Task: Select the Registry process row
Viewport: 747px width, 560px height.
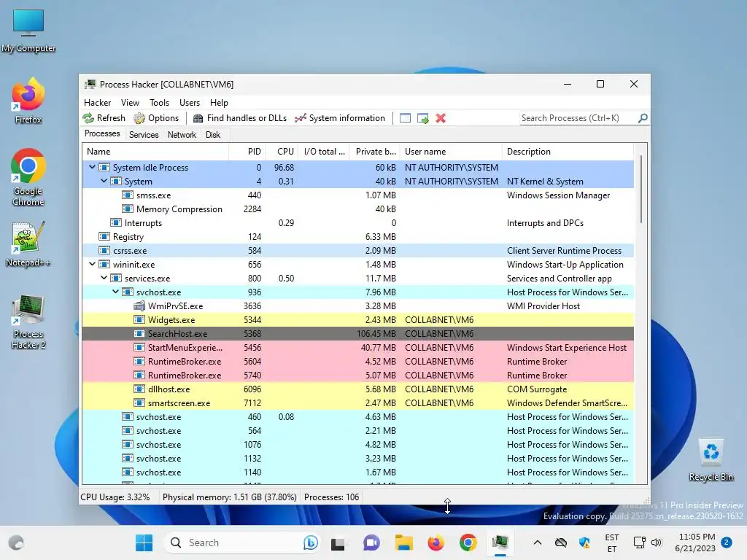Action: (357, 237)
